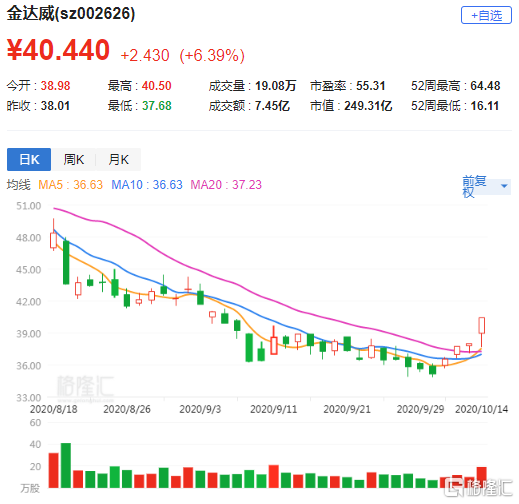
Task: Click the first red volume bar
Action: point(54,470)
